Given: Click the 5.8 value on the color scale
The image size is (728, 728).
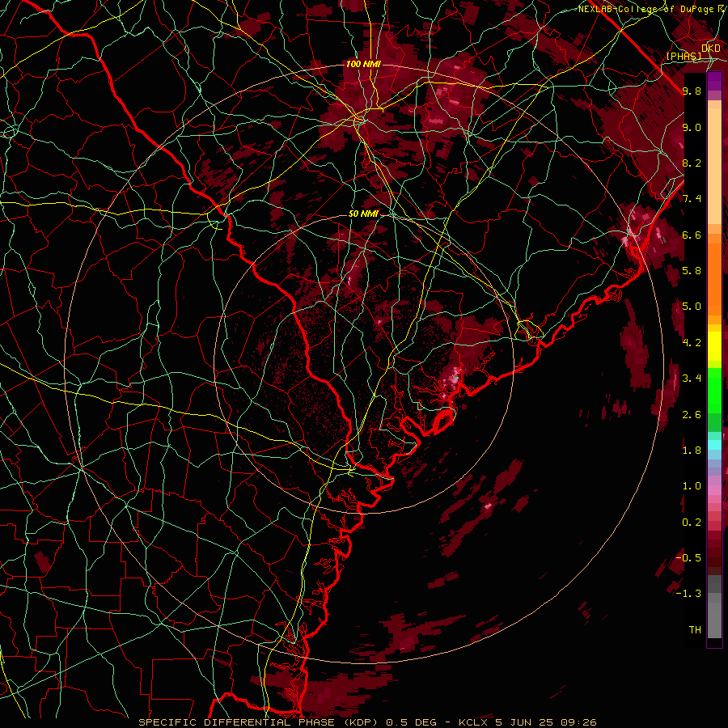Looking at the screenshot, I should pos(692,271).
